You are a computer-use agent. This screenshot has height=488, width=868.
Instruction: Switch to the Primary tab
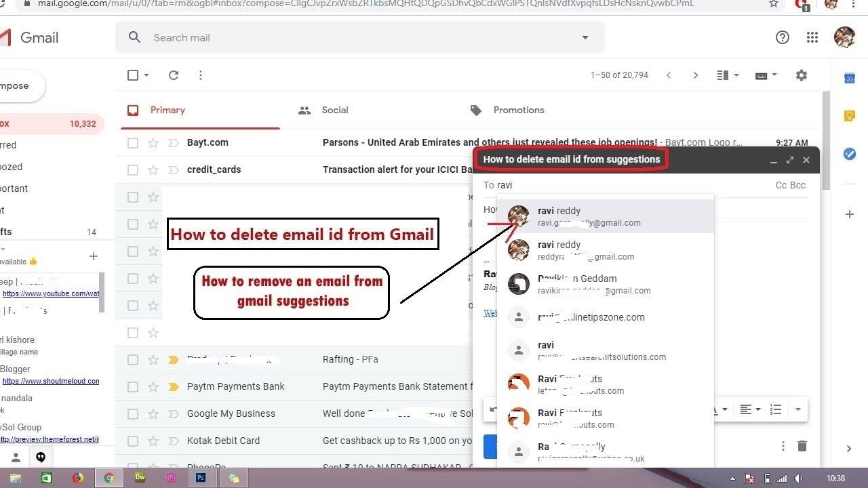(x=200, y=110)
